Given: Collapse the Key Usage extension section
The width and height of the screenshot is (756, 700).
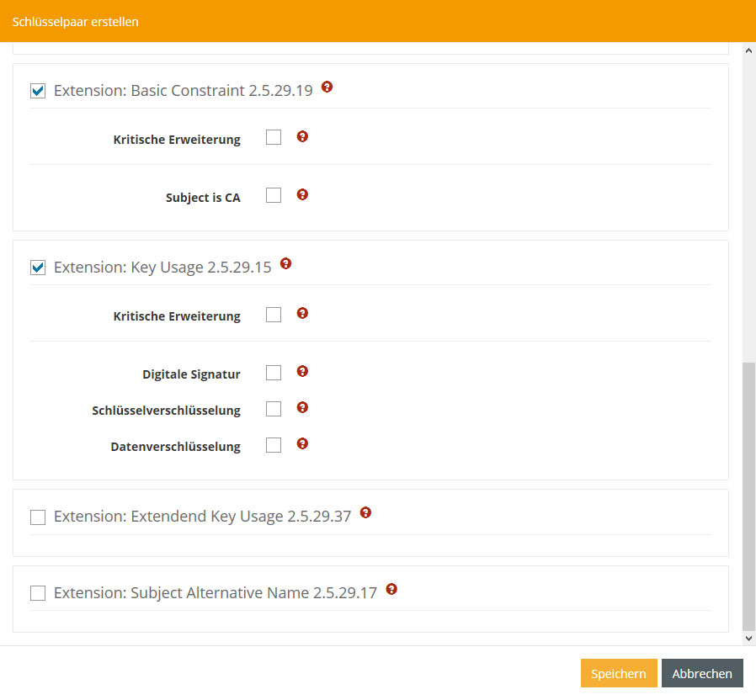Looking at the screenshot, I should tap(38, 268).
